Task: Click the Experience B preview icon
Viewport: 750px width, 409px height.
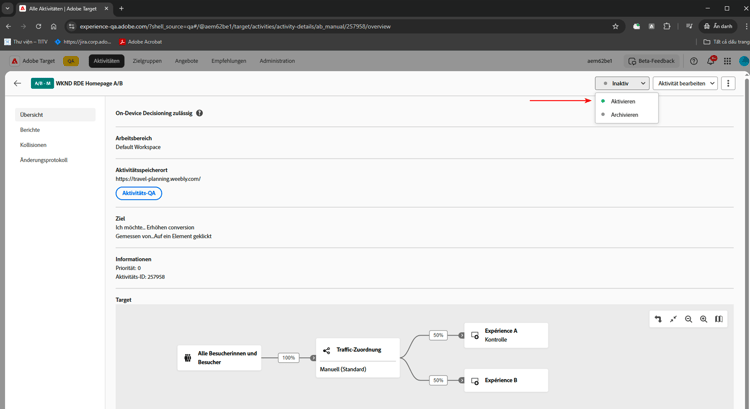Action: point(475,381)
